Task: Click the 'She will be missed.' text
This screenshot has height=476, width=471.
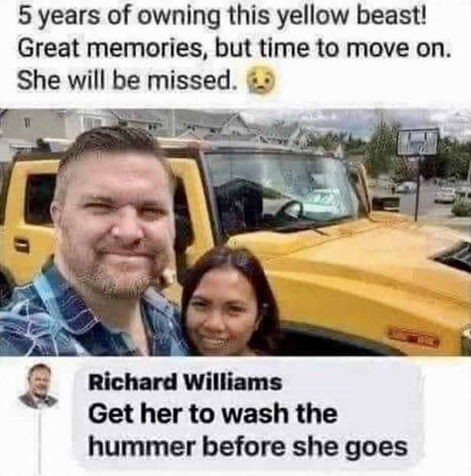Action: tap(127, 79)
